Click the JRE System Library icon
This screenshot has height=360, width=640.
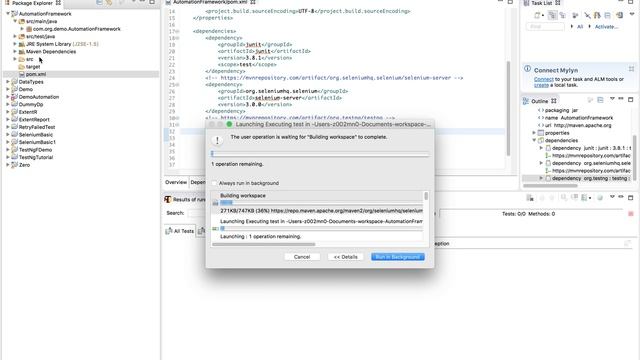click(22, 44)
